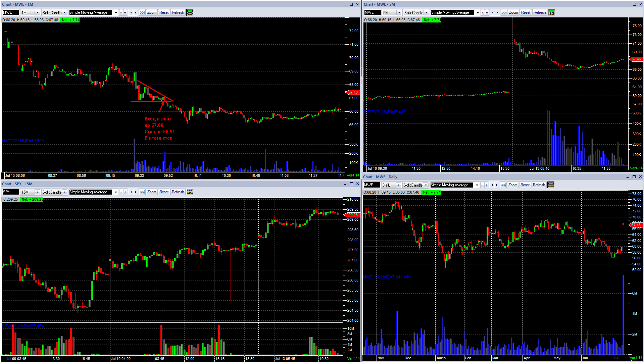Open SolidCandle style dropdown in MWE 1M chart
This screenshot has height=362, width=644.
[x=64, y=12]
